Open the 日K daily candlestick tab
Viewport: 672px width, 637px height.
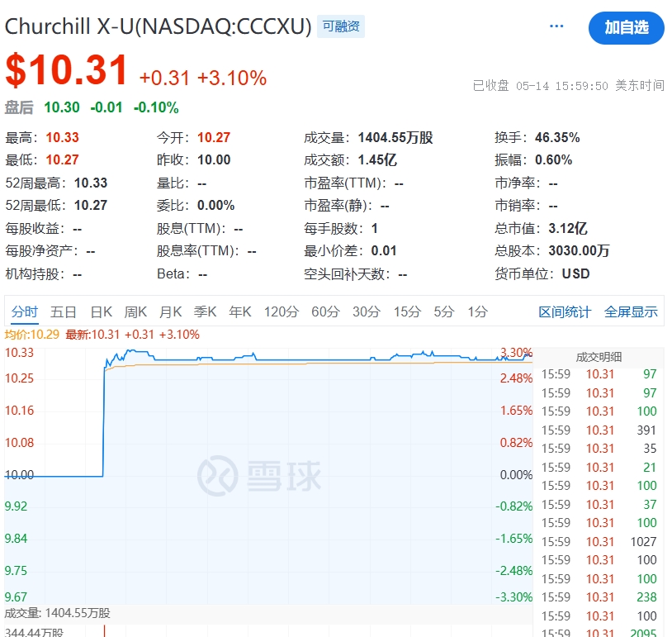[101, 311]
